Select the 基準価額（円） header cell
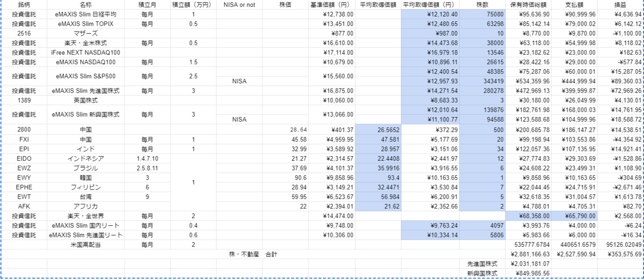Screen dimensions: 644x280 332,5
